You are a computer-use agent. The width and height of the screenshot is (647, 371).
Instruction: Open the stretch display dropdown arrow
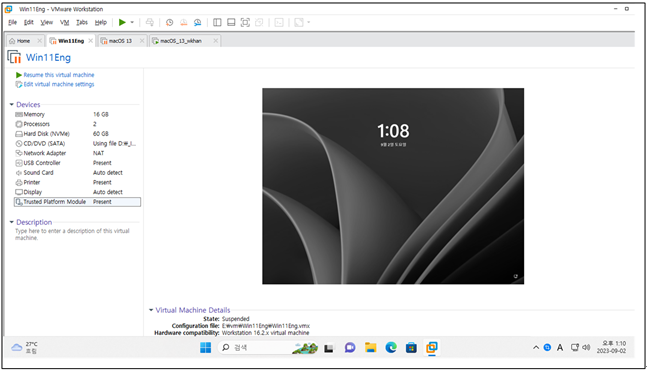pyautogui.click(x=308, y=22)
